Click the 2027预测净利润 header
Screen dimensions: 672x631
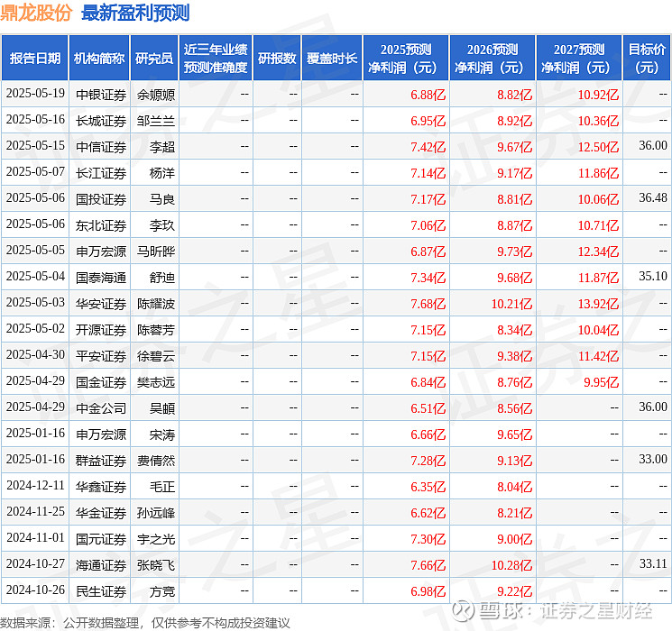pyautogui.click(x=579, y=58)
